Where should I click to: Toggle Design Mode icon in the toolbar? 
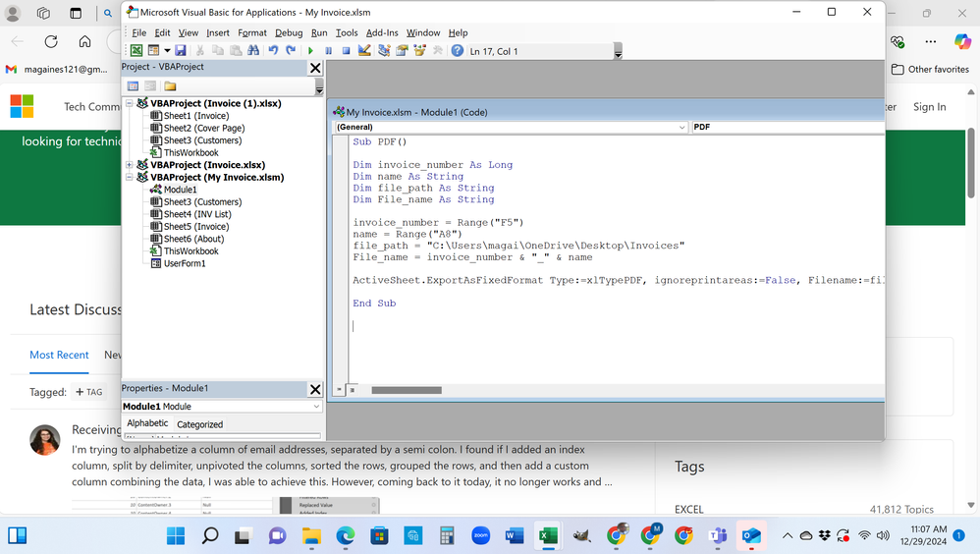(364, 51)
